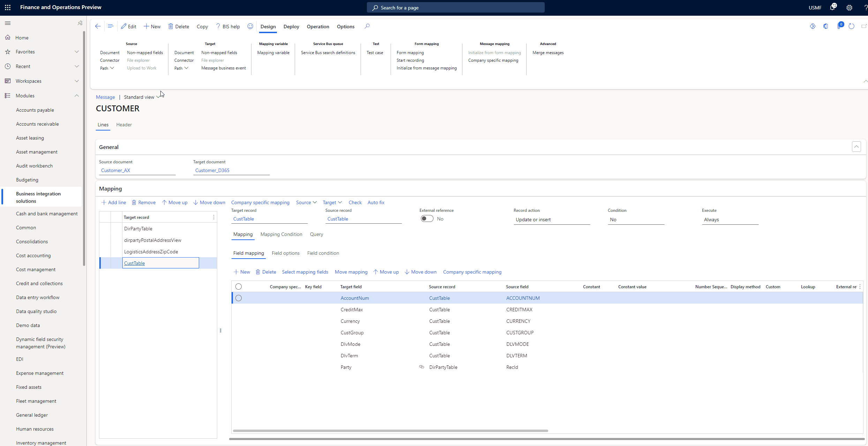Open the Customer_D365 target document link

click(212, 170)
